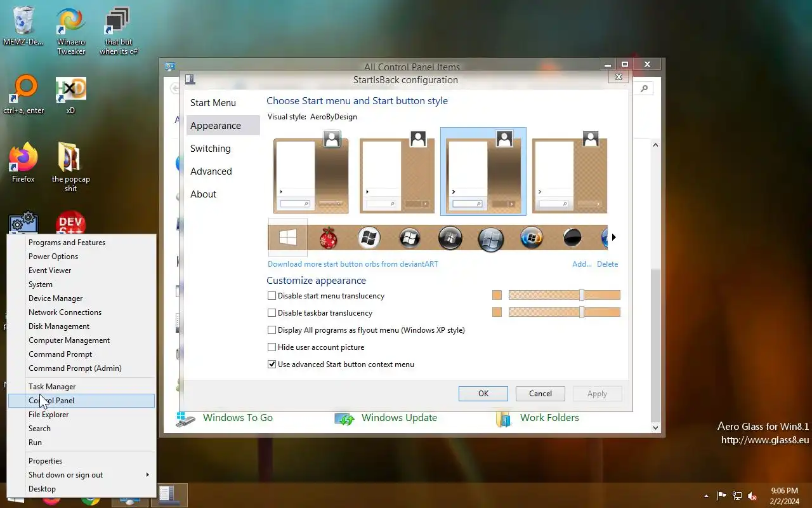The height and width of the screenshot is (508, 812).
Task: Choose the white circular Windows flag orb
Action: [369, 237]
